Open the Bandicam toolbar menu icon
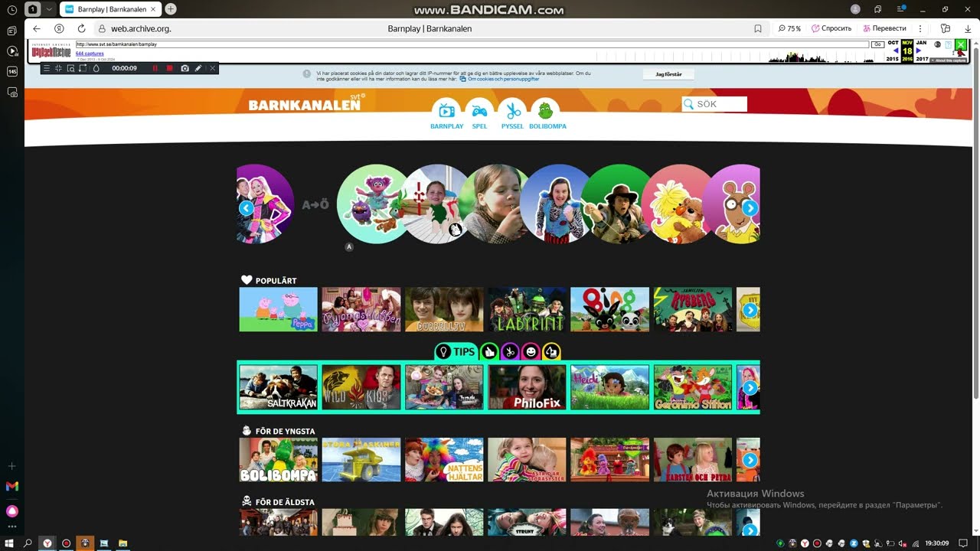980x551 pixels. click(47, 68)
